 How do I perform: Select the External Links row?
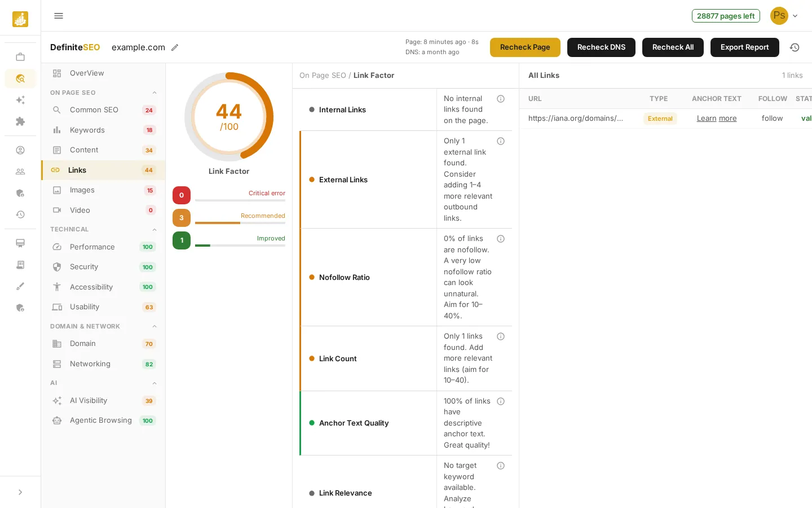406,179
